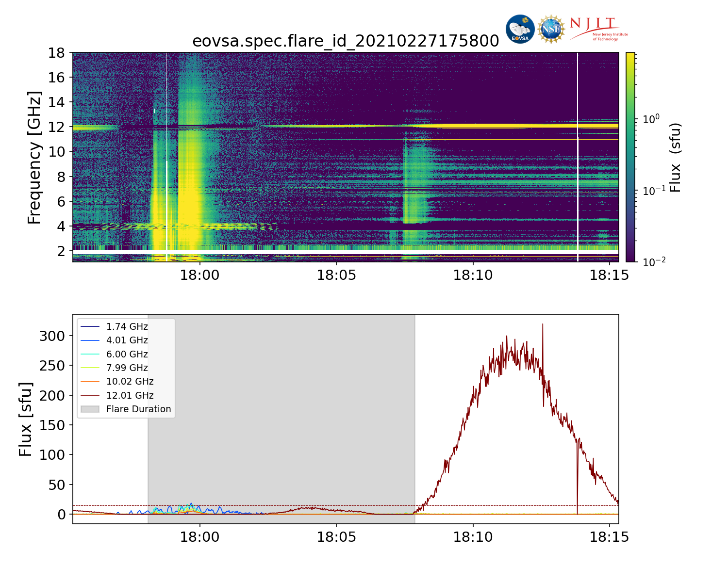This screenshot has height=582, width=728.
Task: Select the 12.01 GHz legend entry
Action: point(130,396)
